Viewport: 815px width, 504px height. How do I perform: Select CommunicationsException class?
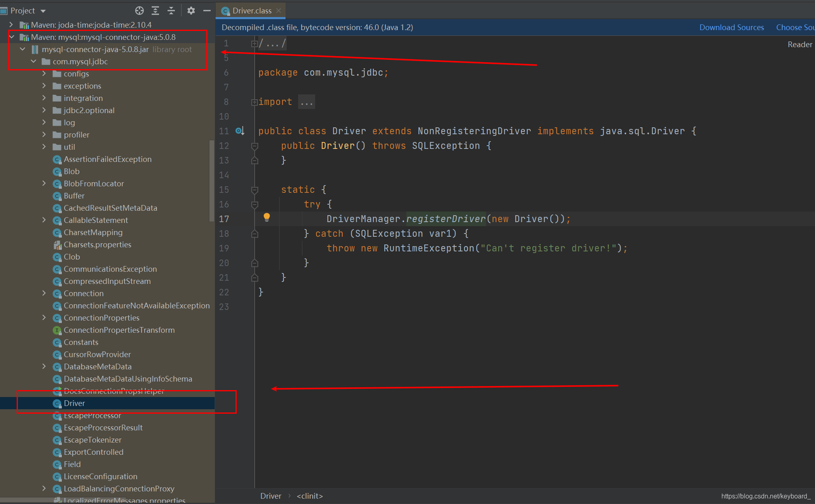click(110, 269)
